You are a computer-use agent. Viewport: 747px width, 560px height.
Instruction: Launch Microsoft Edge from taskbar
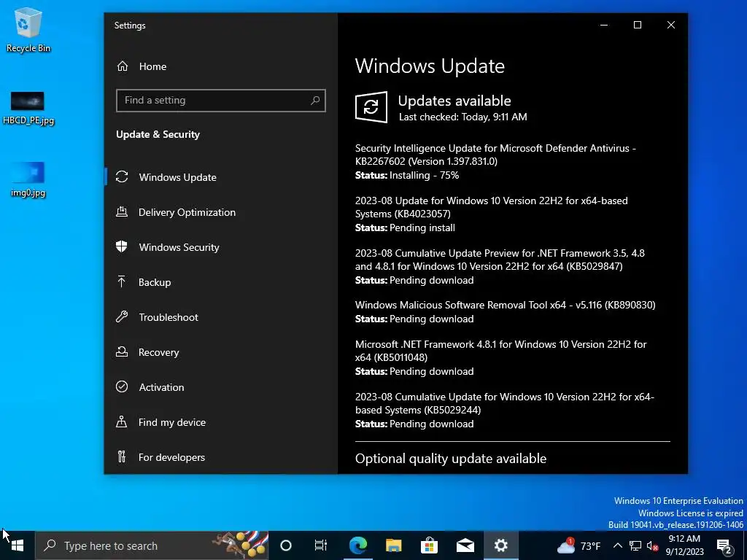click(x=357, y=545)
